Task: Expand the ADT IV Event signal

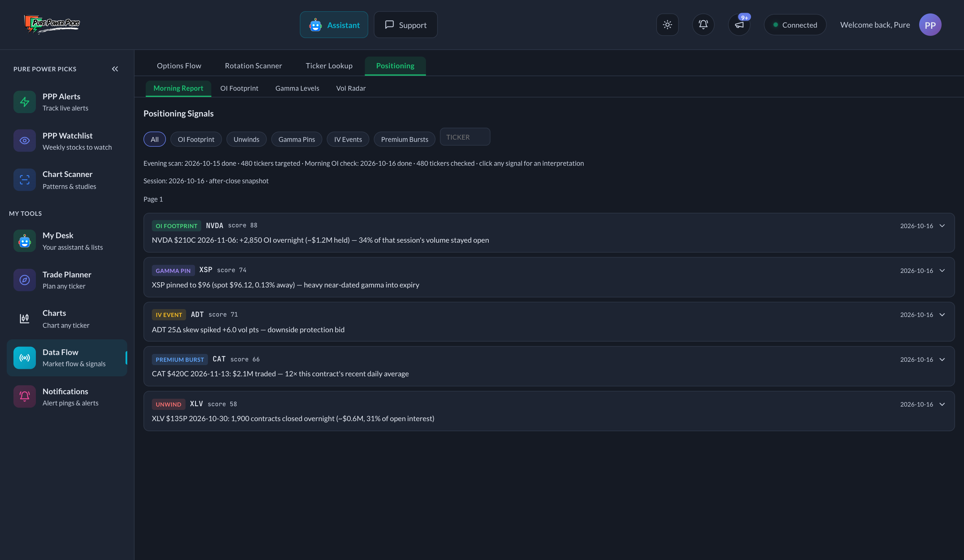Action: 549,322
